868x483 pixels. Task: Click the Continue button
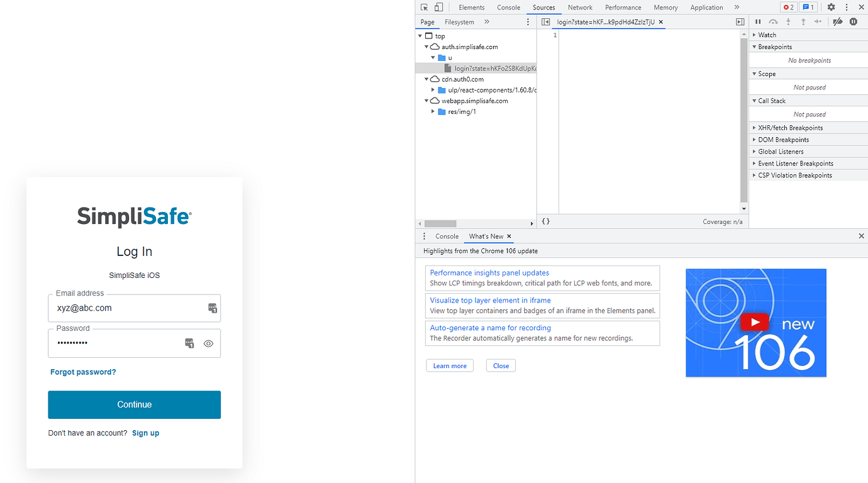[135, 404]
